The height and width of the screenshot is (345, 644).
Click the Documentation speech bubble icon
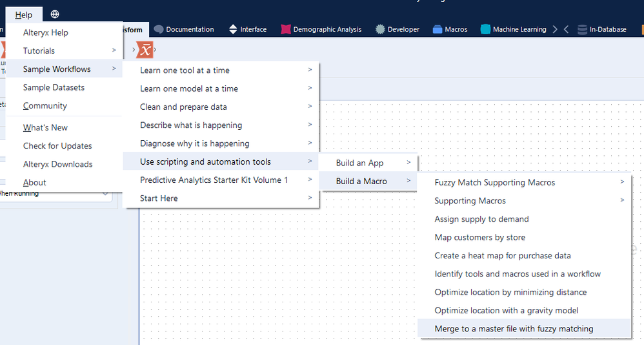(x=159, y=29)
